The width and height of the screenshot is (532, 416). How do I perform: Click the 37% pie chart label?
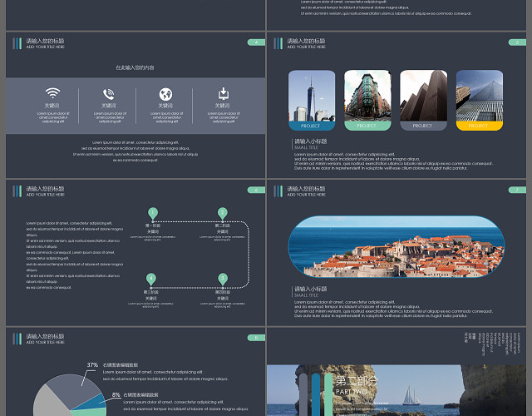click(92, 365)
